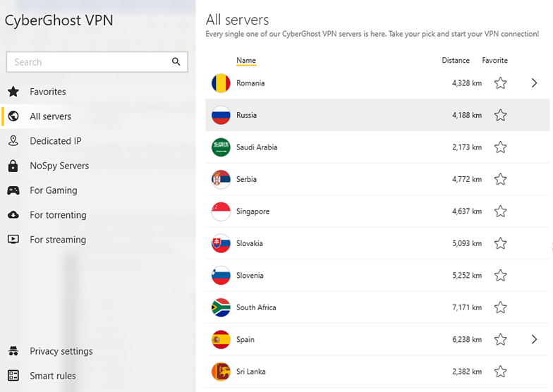Screen dimensions: 553x392
Task: Select the Saudi Arabia server name
Action: pyautogui.click(x=257, y=147)
